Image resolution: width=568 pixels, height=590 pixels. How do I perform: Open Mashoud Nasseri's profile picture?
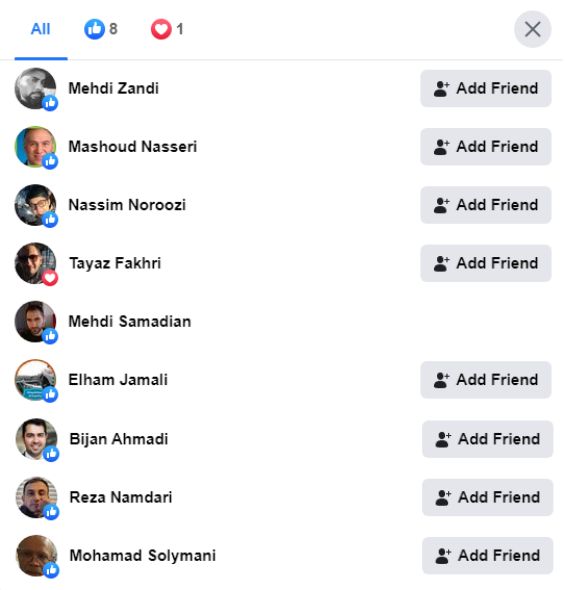[x=35, y=147]
